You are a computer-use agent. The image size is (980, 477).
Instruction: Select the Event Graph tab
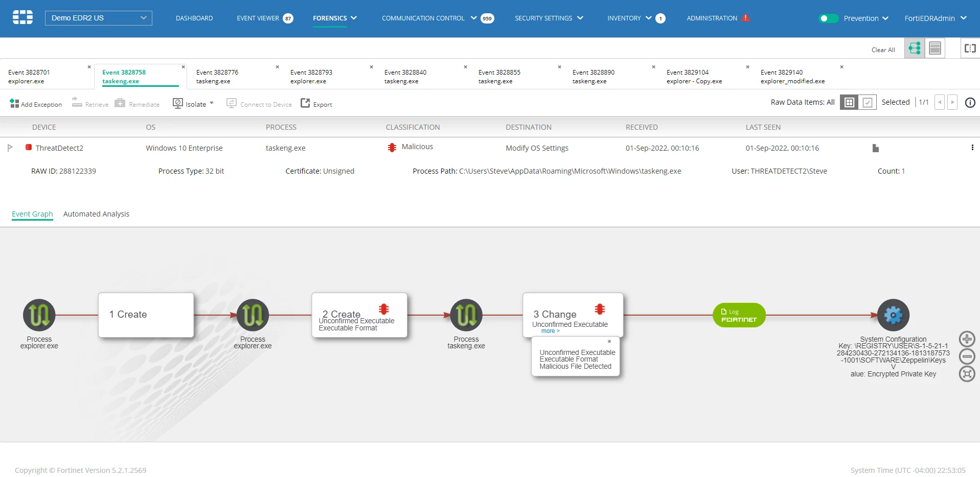coord(32,214)
